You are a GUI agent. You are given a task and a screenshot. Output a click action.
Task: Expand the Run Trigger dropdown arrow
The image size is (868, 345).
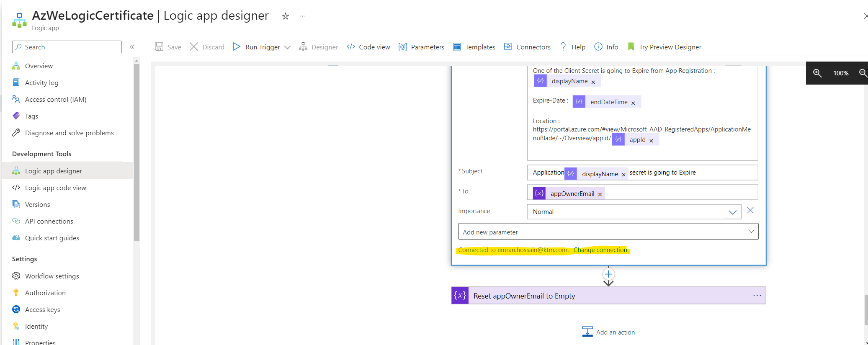click(288, 47)
